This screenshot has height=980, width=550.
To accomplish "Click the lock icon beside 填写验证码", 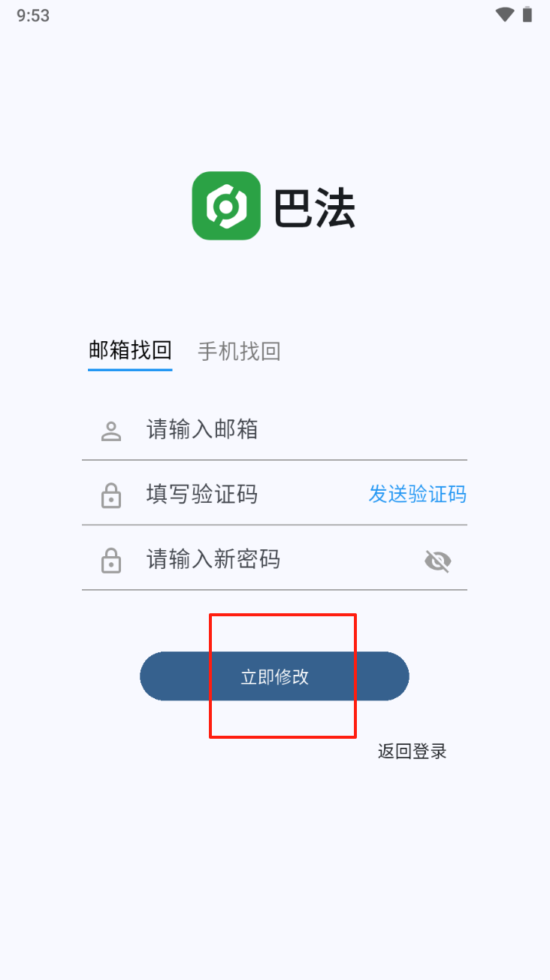I will pyautogui.click(x=111, y=495).
